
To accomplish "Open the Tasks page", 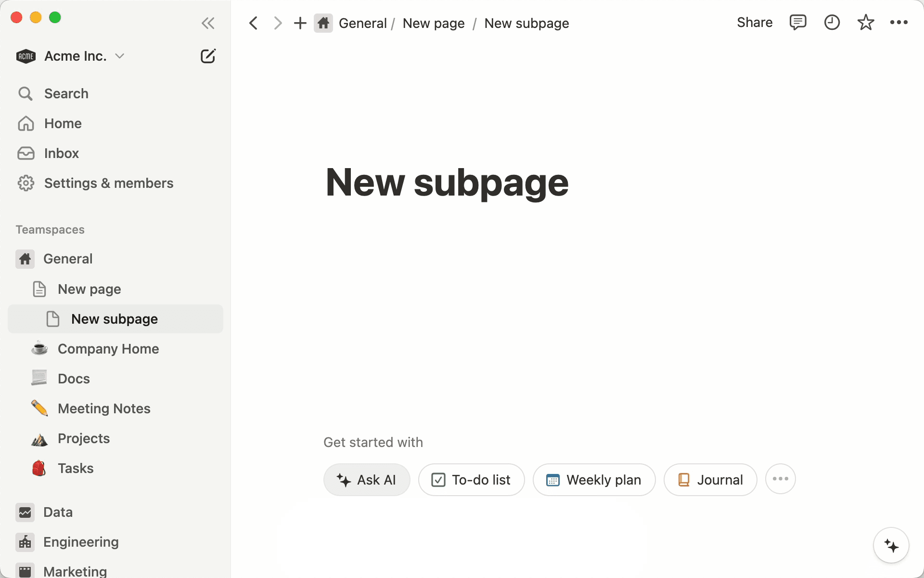I will click(115, 468).
